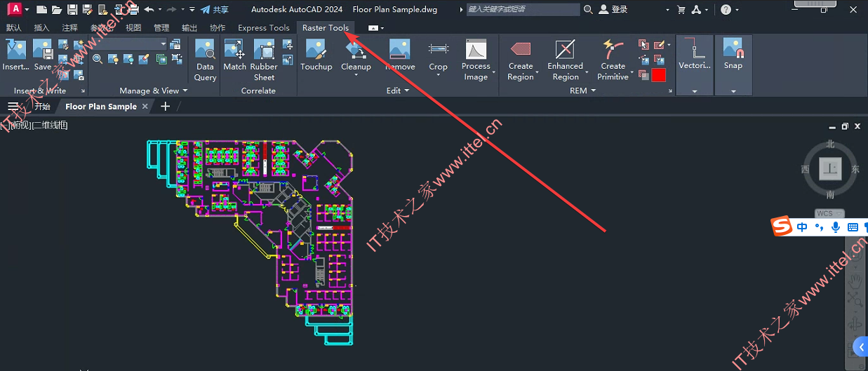Toggle the Sogou toolbar 中 language mode

coord(802,227)
